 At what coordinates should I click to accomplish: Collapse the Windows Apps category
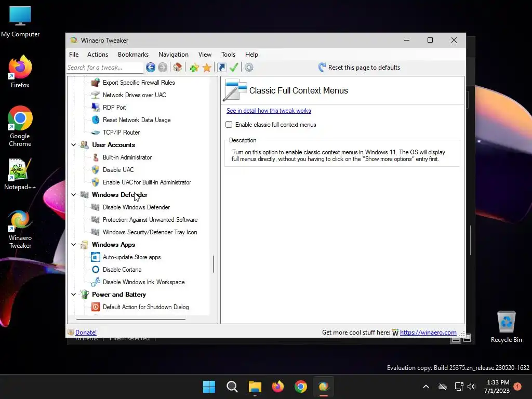(x=73, y=245)
